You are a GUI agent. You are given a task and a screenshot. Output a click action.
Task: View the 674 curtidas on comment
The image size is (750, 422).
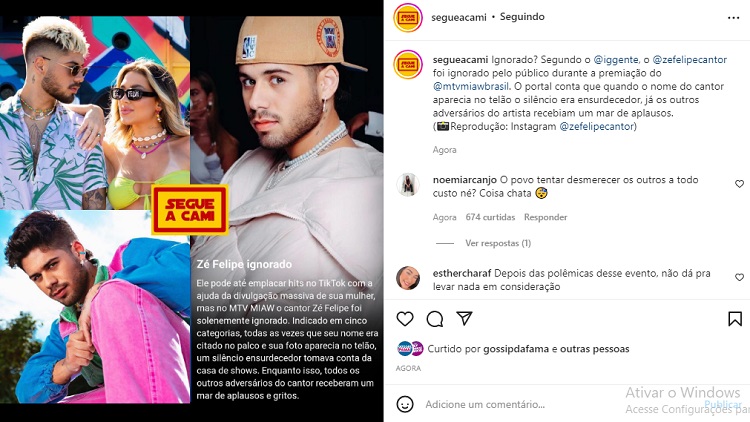[490, 217]
